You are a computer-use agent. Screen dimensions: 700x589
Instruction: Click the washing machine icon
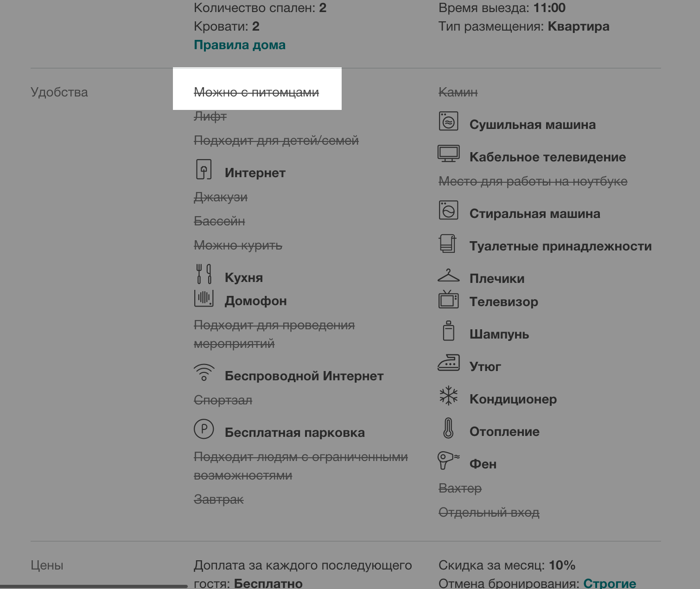pos(448,210)
